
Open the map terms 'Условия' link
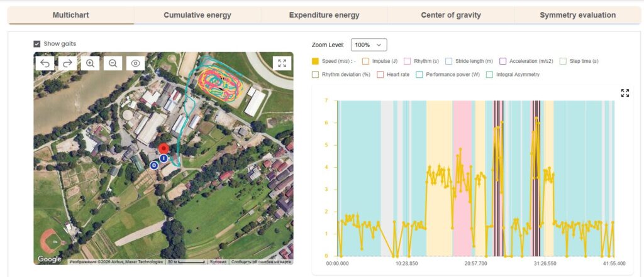click(x=218, y=262)
